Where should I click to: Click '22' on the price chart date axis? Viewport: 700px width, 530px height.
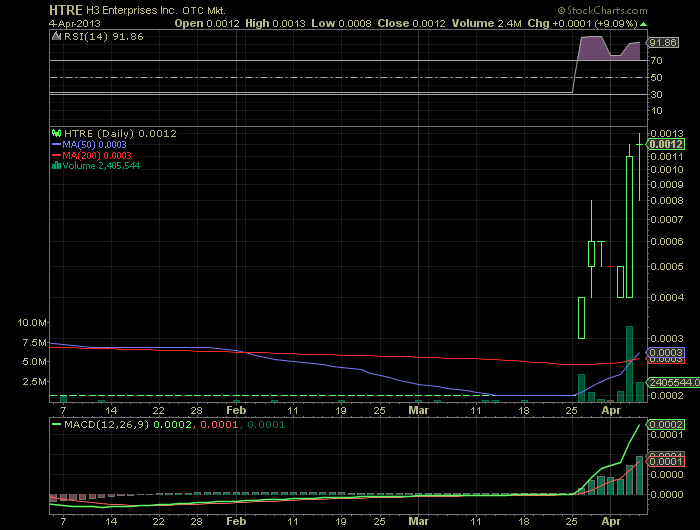(158, 410)
